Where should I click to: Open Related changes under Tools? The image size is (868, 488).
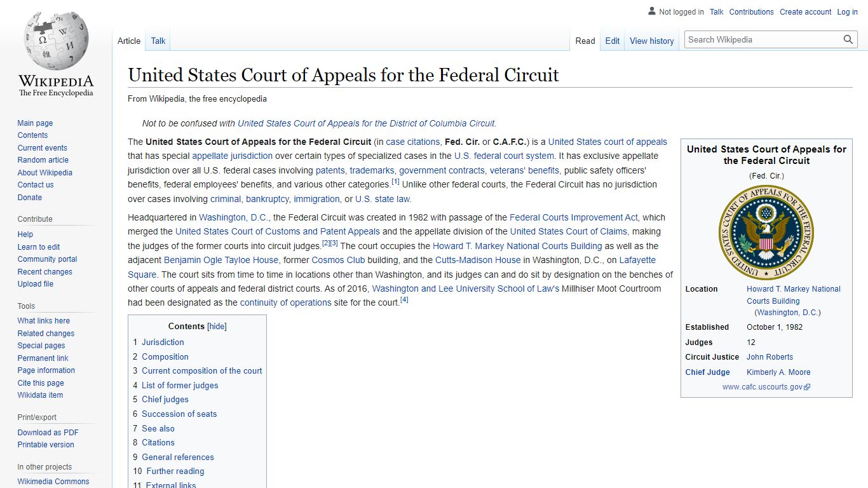click(x=46, y=334)
